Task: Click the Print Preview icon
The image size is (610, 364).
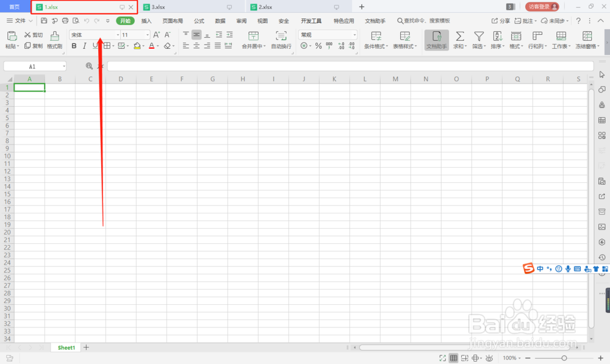Action: pos(76,21)
